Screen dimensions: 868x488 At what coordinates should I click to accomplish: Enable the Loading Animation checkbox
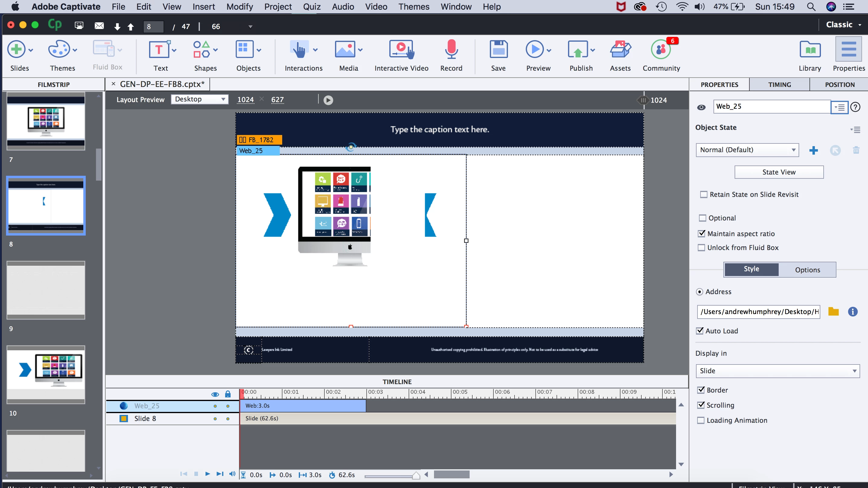coord(701,420)
